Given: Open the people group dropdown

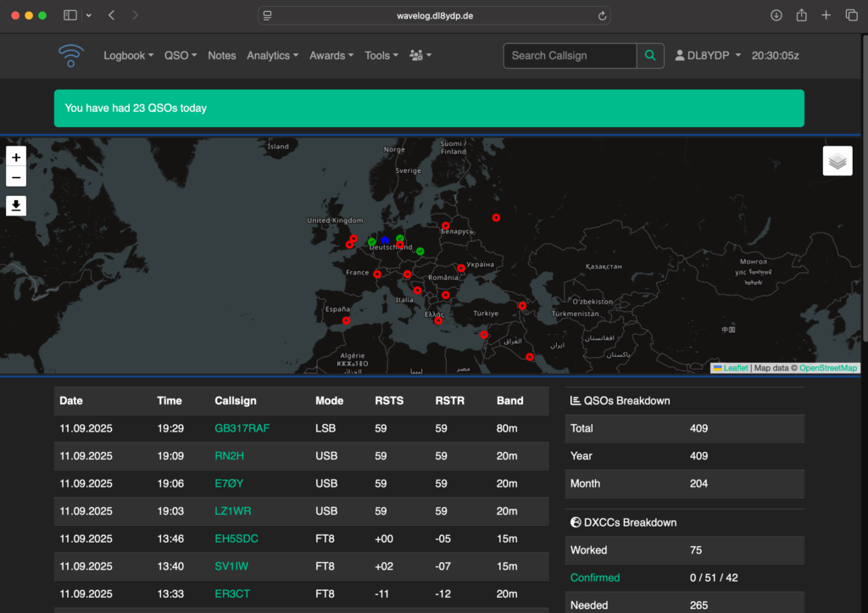Looking at the screenshot, I should coord(420,56).
